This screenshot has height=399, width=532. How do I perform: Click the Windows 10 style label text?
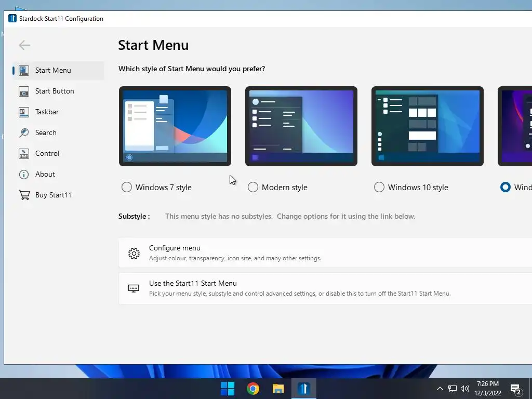click(x=418, y=187)
